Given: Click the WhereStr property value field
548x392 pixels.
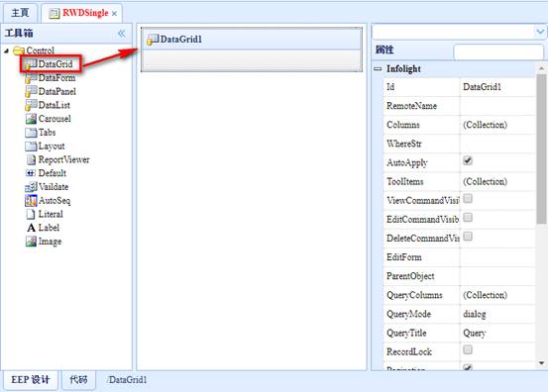Looking at the screenshot, I should [x=497, y=144].
